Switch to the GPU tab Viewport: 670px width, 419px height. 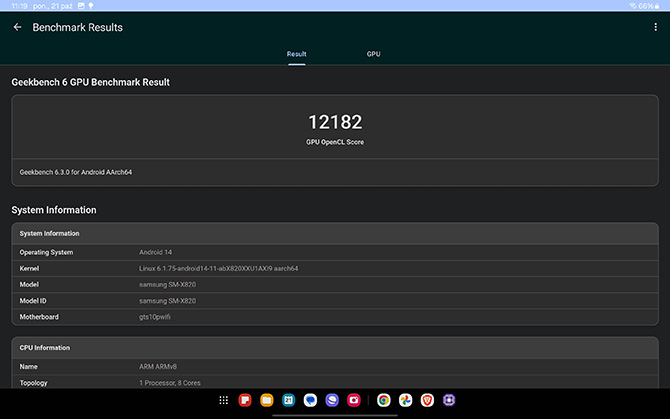373,54
